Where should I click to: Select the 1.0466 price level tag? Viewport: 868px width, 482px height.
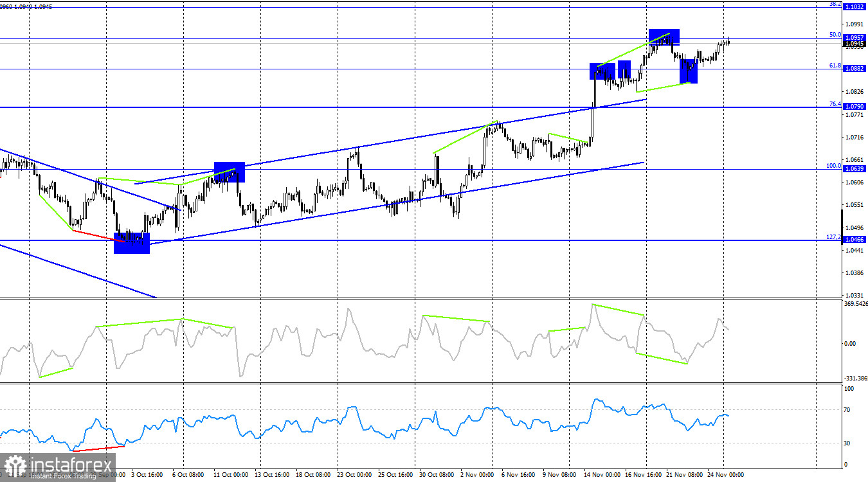pos(854,239)
